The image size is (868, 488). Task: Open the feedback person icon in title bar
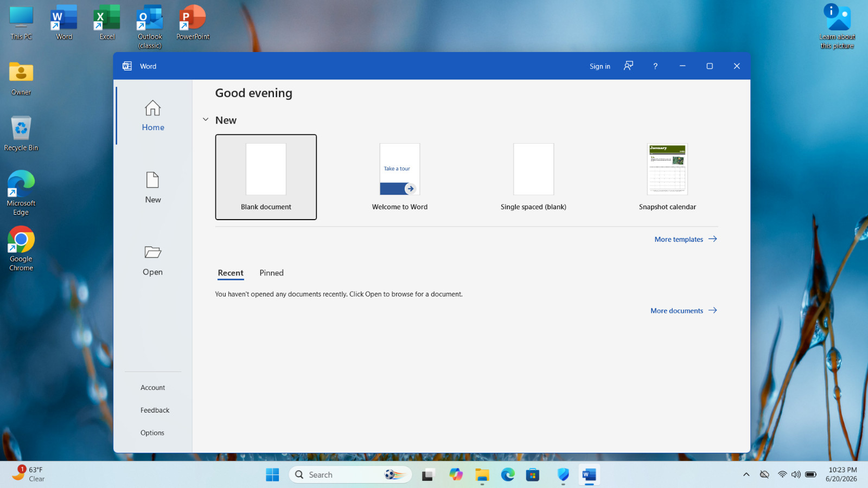point(628,66)
